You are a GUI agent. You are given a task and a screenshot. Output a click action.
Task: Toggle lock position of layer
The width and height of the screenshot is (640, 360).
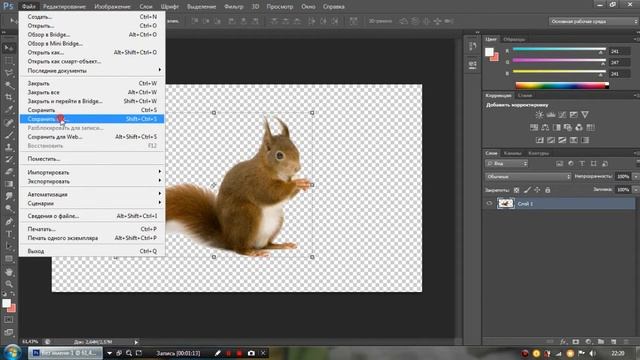pos(537,190)
